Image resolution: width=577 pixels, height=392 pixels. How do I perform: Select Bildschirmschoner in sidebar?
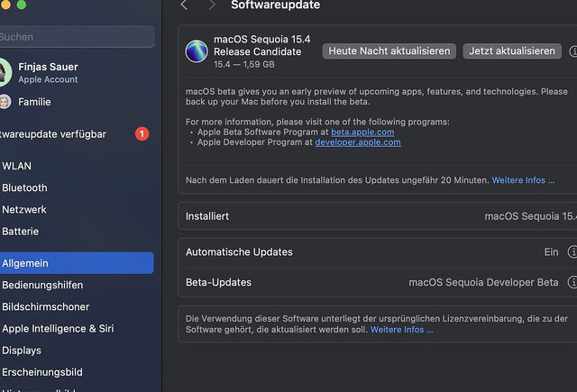(46, 306)
